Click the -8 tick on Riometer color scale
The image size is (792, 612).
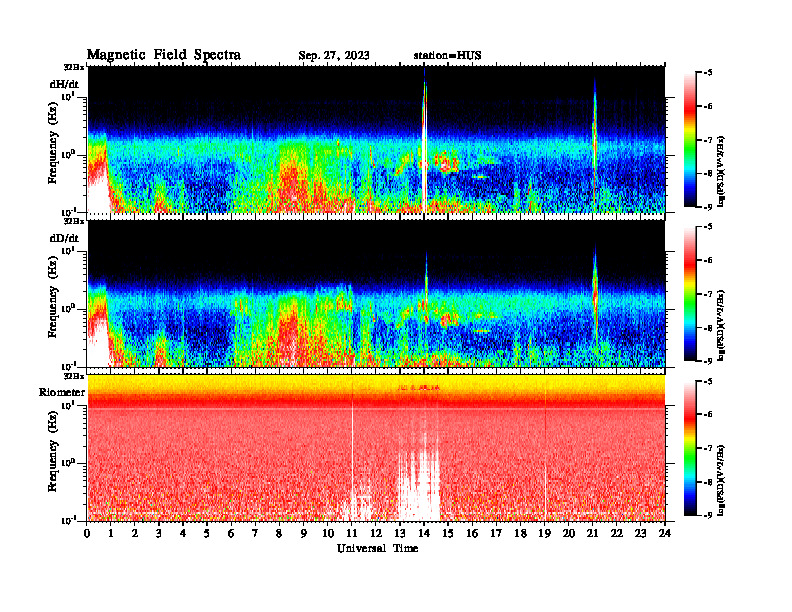(x=709, y=482)
